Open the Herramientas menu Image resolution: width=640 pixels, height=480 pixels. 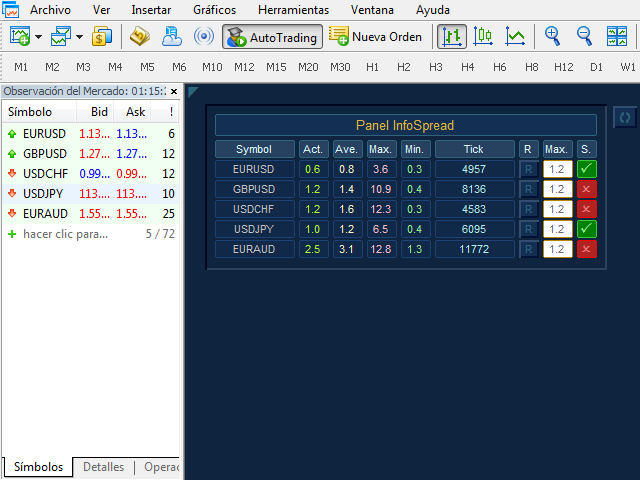pyautogui.click(x=293, y=9)
